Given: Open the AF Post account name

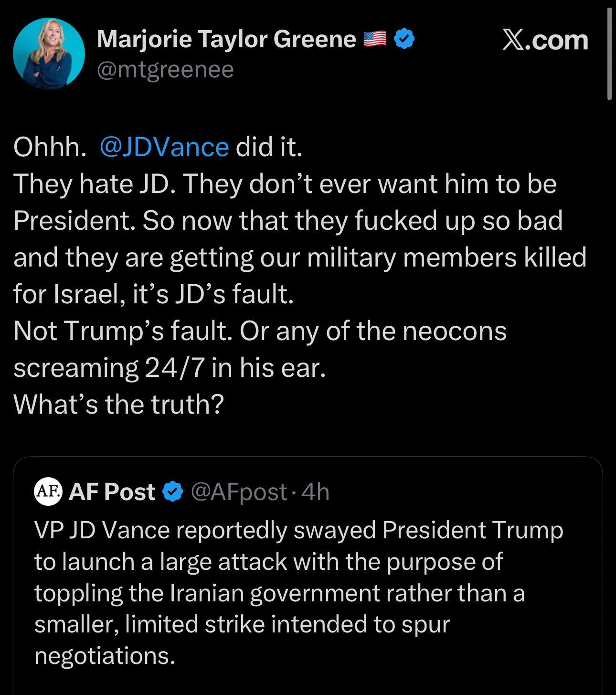Looking at the screenshot, I should [x=112, y=492].
